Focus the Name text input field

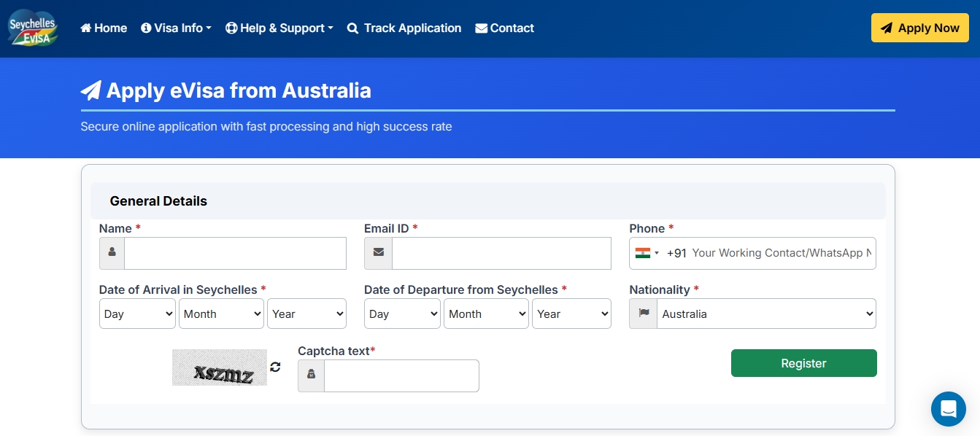[235, 253]
